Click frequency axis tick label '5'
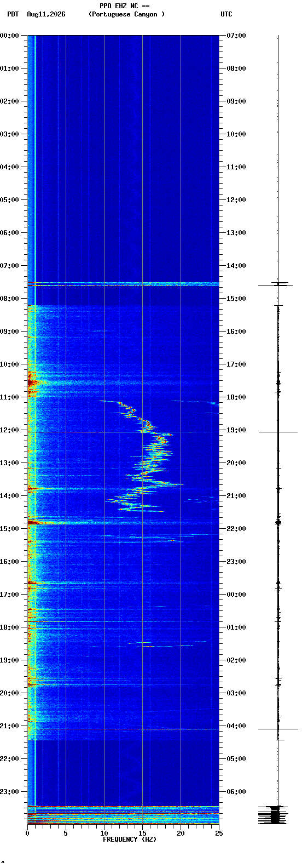The height and width of the screenshot is (868, 302). coord(66,833)
